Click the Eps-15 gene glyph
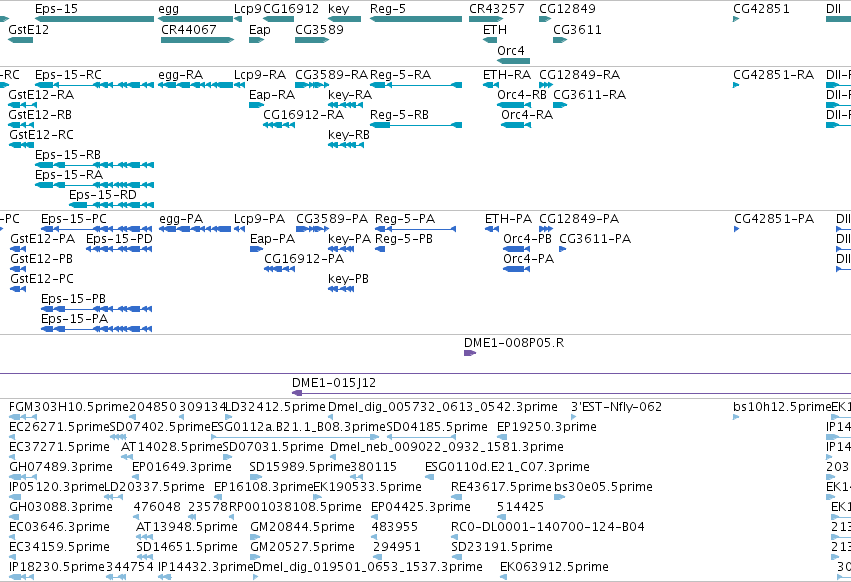The image size is (851, 582). [x=94, y=19]
